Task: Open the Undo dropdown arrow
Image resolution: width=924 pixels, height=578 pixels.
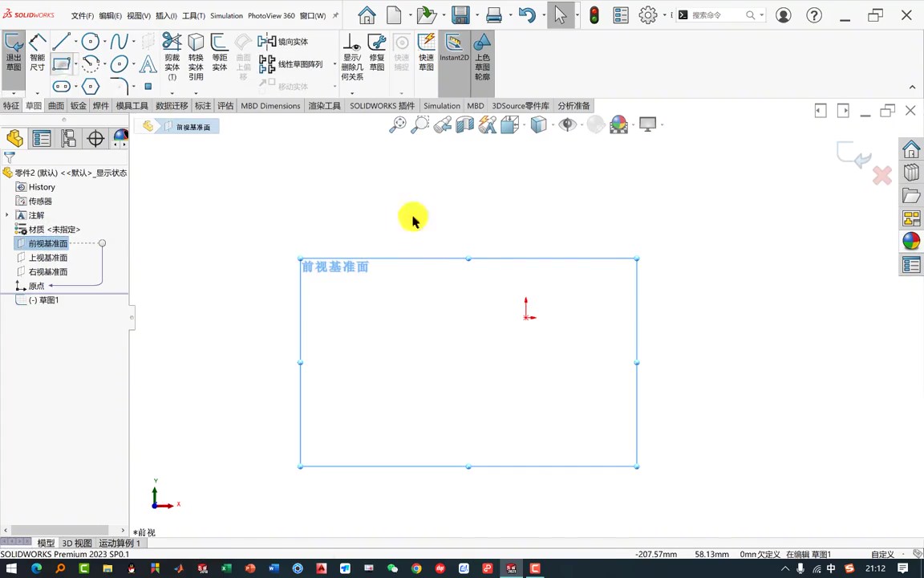Action: (543, 15)
